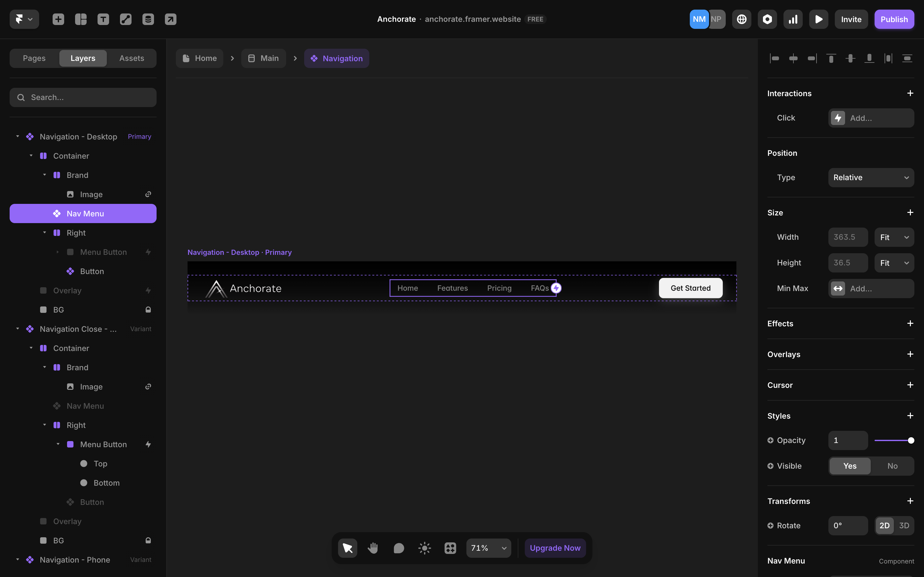Open the Width Fit dropdown
924x577 pixels.
[x=894, y=237]
